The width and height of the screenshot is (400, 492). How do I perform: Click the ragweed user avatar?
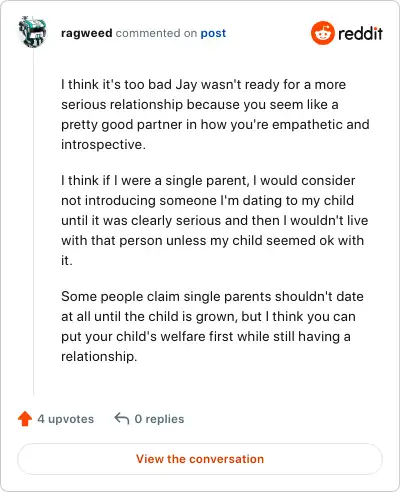[x=32, y=32]
